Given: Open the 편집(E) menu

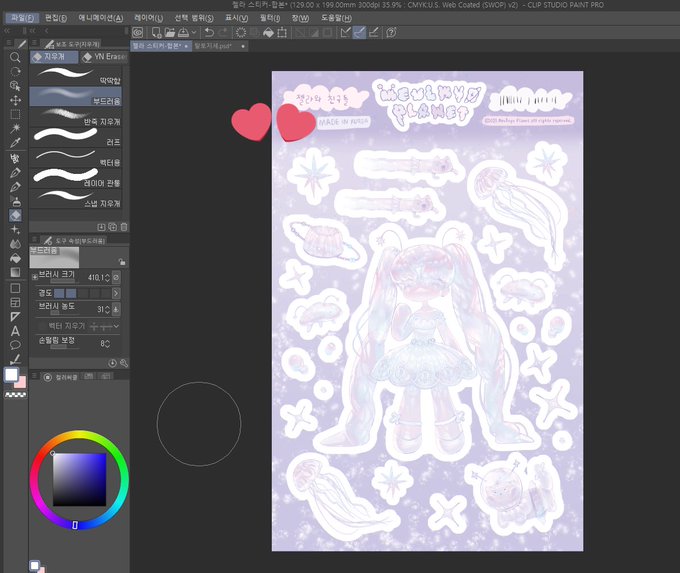Looking at the screenshot, I should click(x=56, y=18).
